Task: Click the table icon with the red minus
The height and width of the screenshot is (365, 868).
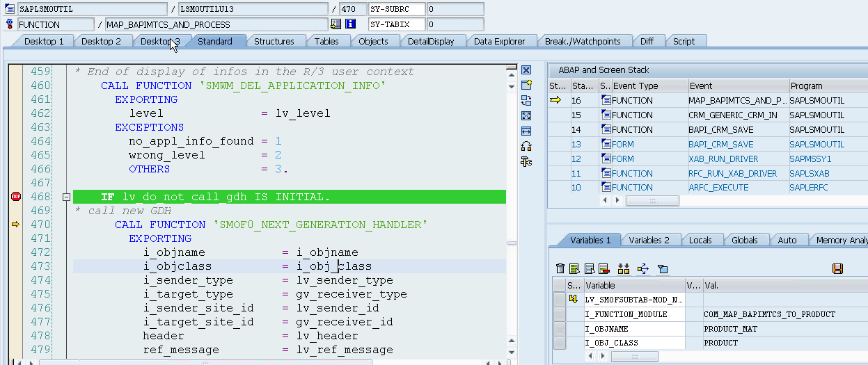Action: 603,268
